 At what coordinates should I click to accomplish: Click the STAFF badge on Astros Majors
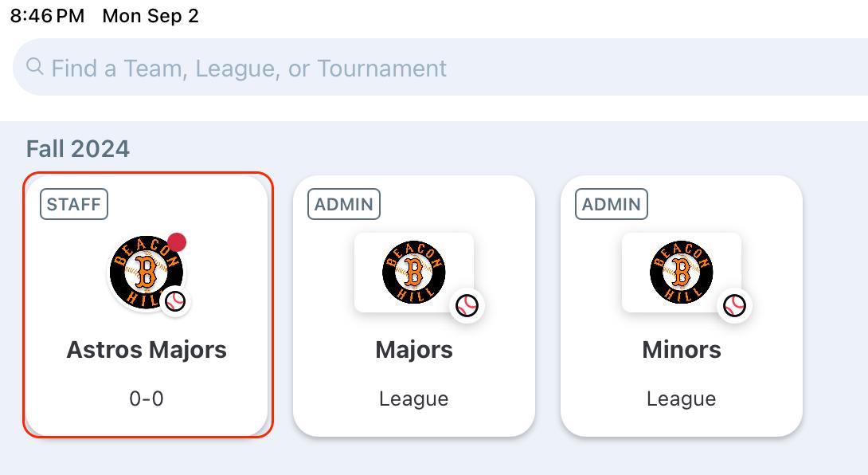tap(74, 204)
